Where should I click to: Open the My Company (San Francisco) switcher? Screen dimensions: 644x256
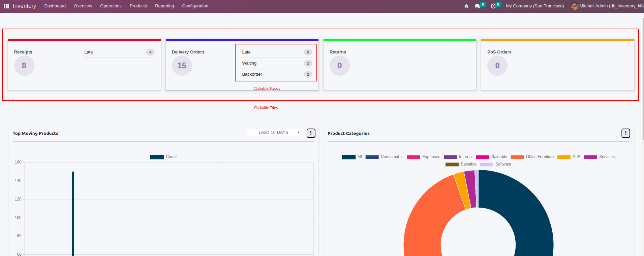tap(535, 6)
